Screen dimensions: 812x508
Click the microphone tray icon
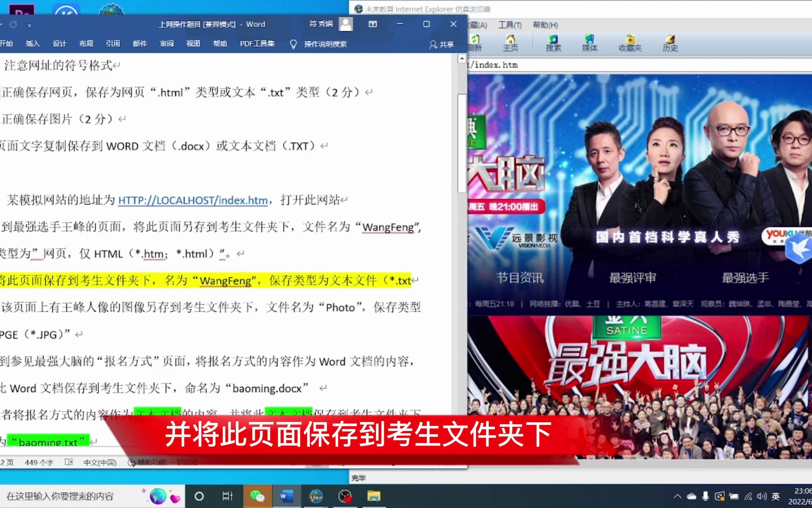tap(706, 497)
